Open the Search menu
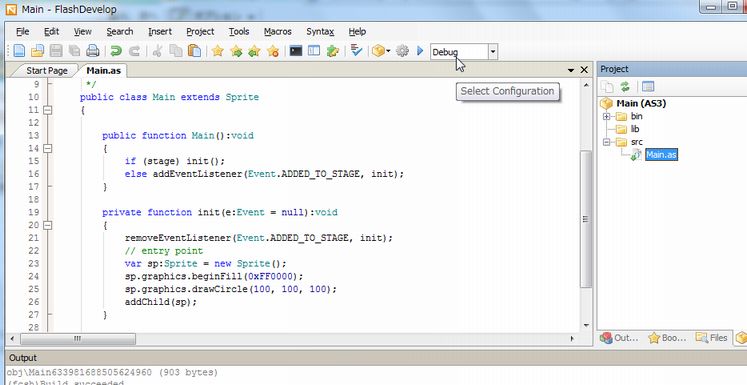 120,31
